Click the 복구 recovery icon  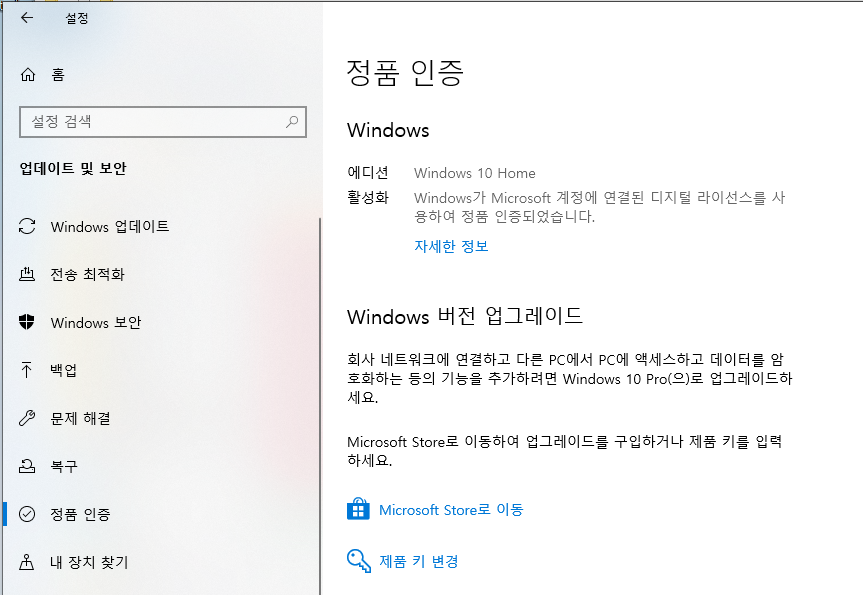27,466
